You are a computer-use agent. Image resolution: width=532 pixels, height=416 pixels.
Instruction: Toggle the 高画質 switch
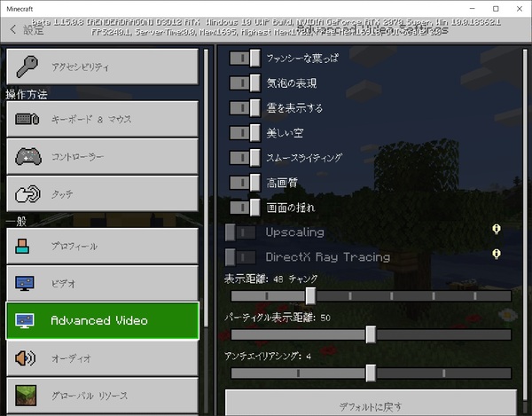[245, 183]
